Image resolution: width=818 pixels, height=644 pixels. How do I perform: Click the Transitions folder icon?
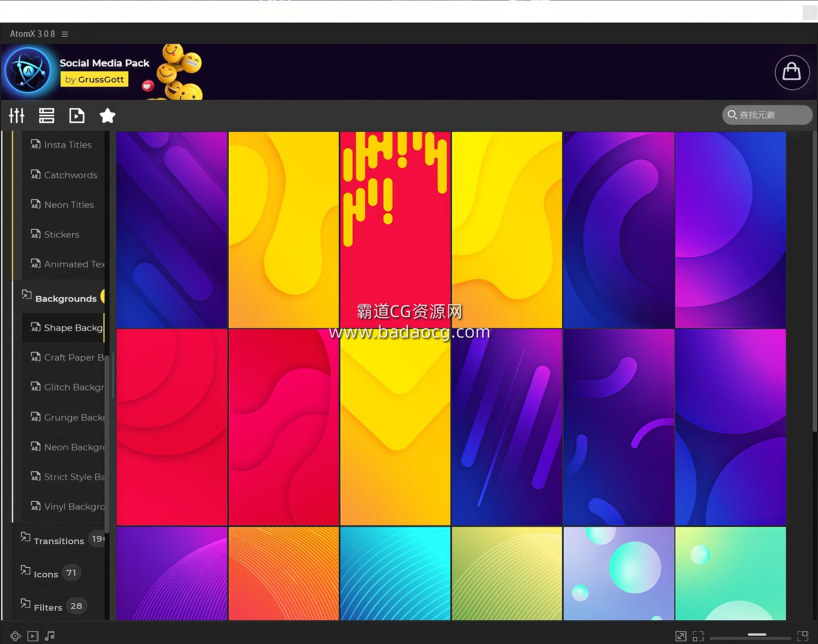[x=26, y=537]
